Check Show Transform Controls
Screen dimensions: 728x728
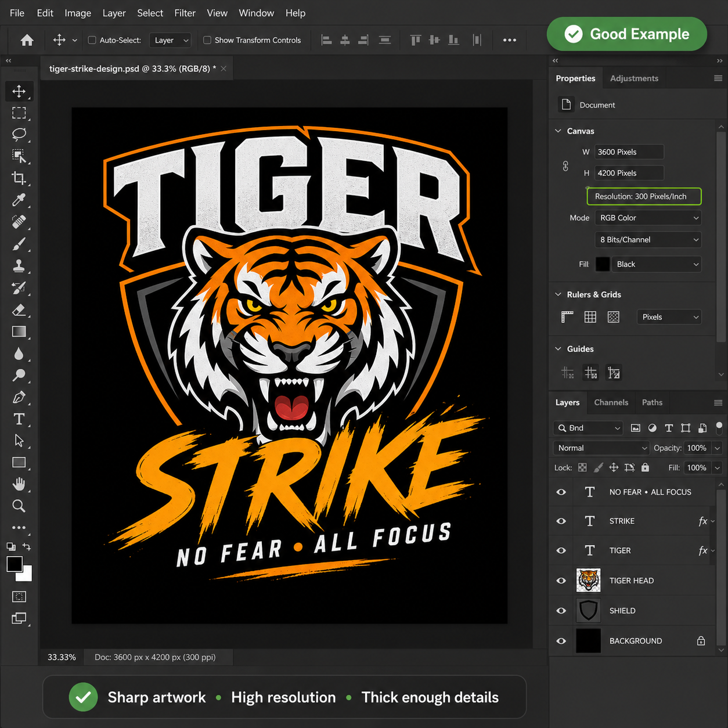pyautogui.click(x=207, y=40)
